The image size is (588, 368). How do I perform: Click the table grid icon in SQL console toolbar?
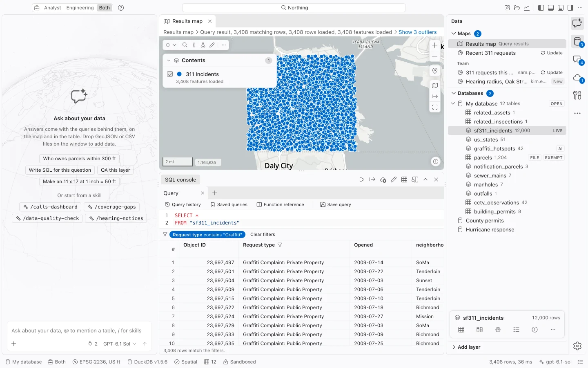point(404,180)
